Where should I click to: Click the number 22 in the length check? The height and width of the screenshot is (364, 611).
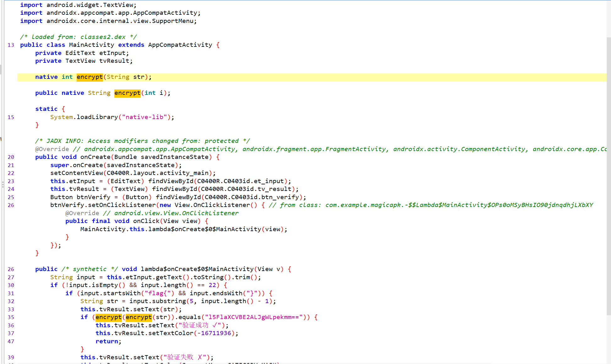coord(212,285)
